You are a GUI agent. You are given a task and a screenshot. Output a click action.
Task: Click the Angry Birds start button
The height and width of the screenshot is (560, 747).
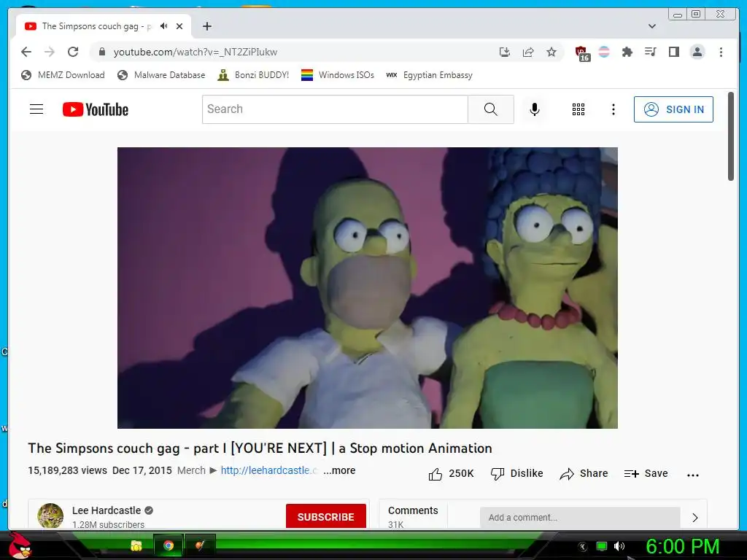(20, 545)
